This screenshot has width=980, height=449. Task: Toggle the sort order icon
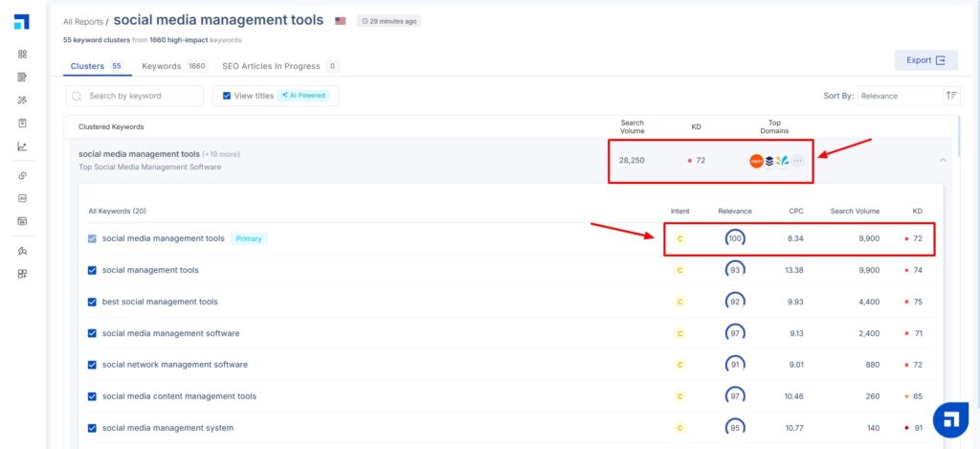click(x=950, y=96)
